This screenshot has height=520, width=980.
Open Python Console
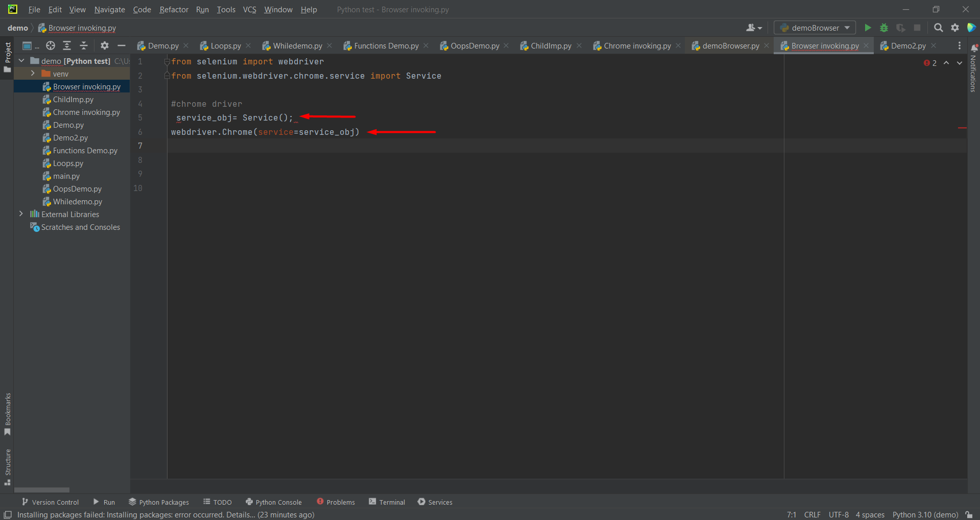coord(273,502)
